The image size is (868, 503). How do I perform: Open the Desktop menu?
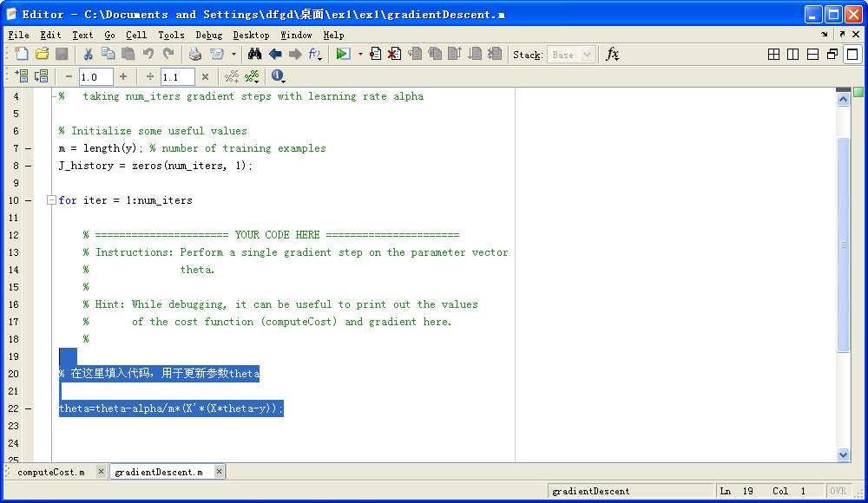pyautogui.click(x=251, y=35)
